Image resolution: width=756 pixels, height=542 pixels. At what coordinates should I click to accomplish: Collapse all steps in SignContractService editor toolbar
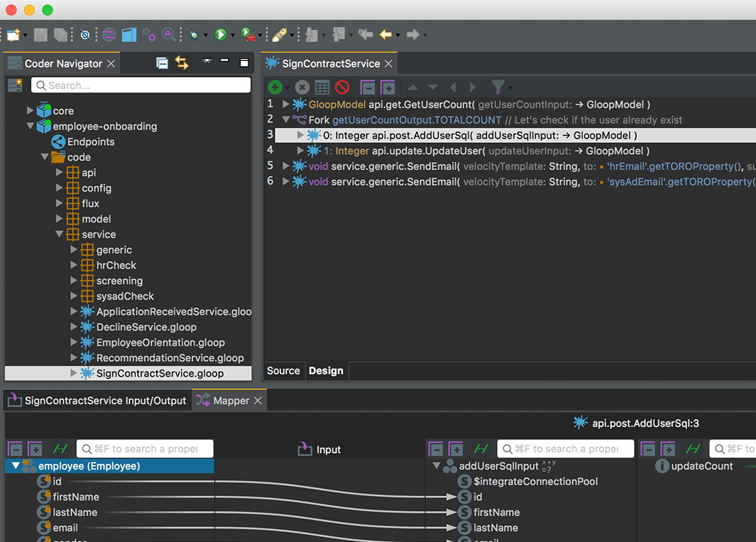click(367, 88)
